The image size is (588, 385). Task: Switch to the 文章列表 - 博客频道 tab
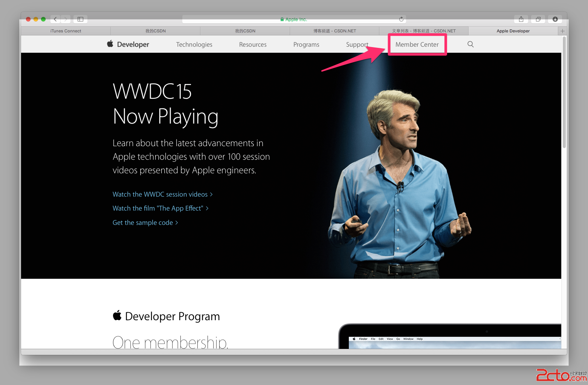424,31
